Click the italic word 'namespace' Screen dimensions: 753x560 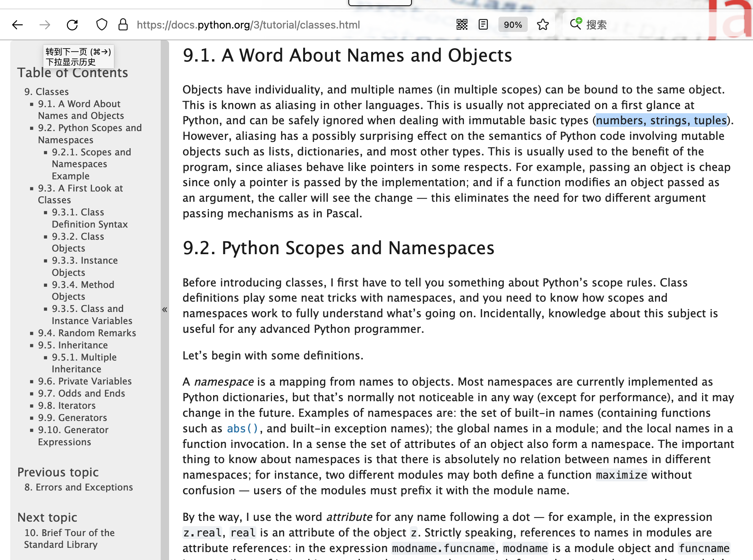pyautogui.click(x=224, y=382)
